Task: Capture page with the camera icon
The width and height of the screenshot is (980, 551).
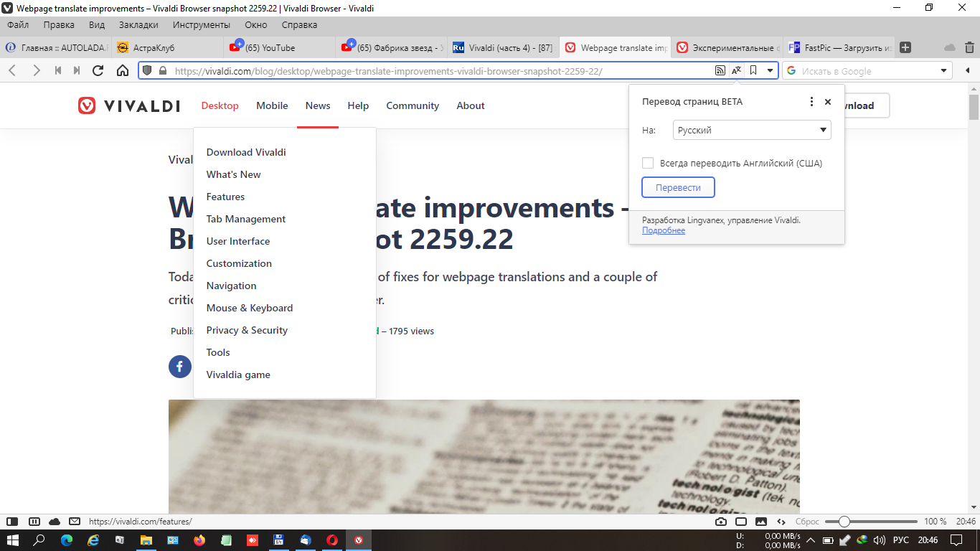Action: pos(721,522)
